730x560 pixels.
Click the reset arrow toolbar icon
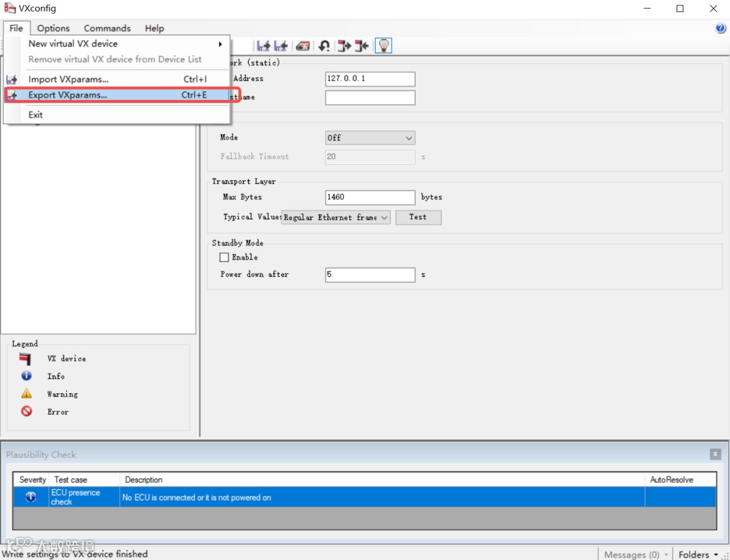324,45
